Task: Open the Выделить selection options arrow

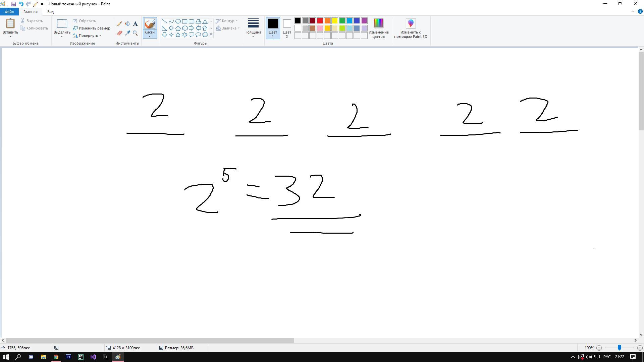Action: [x=62, y=36]
